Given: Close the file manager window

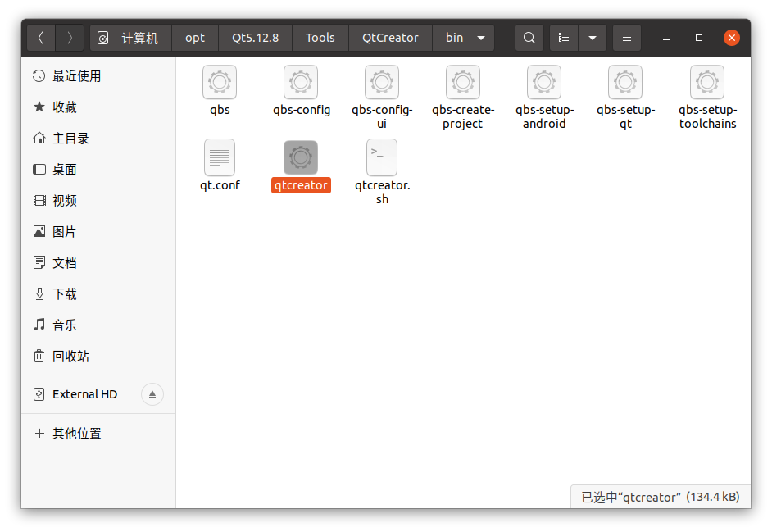Looking at the screenshot, I should (x=732, y=38).
